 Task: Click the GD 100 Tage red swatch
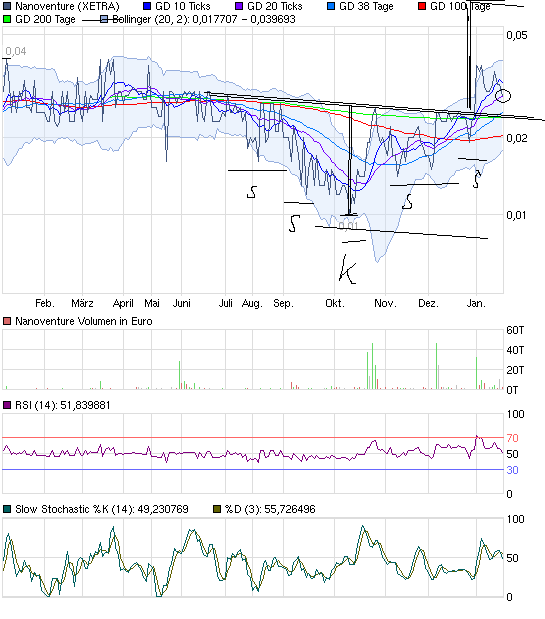[422, 6]
